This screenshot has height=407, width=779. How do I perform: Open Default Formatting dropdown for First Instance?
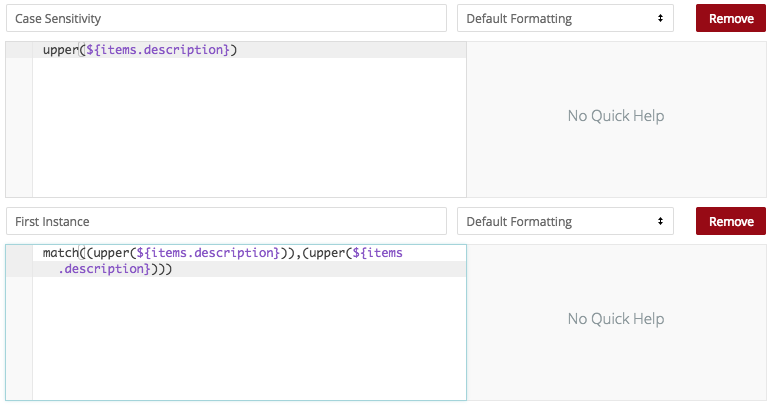565,221
